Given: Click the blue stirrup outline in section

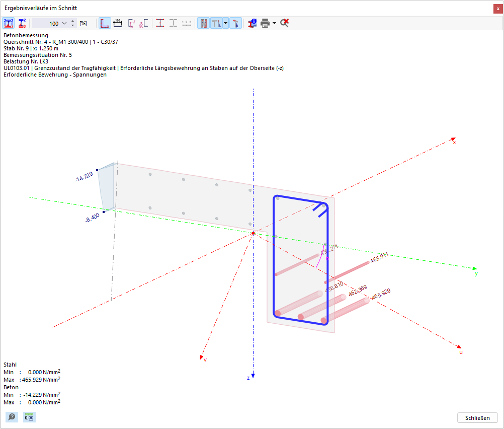Looking at the screenshot, I should point(274,257).
